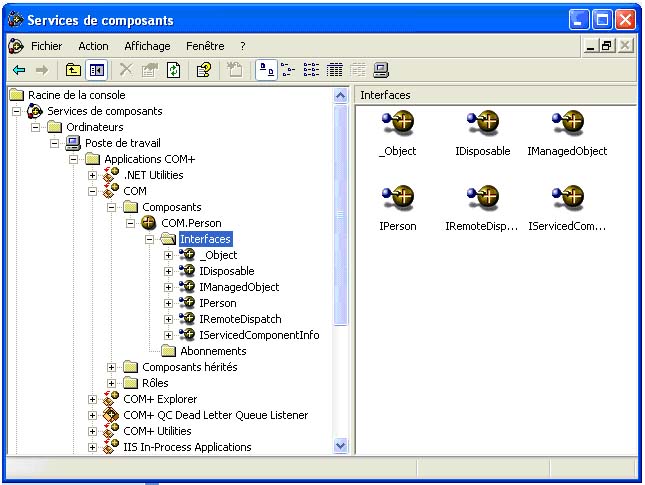
Task: Expand the _Object tree interface
Action: tap(168, 255)
